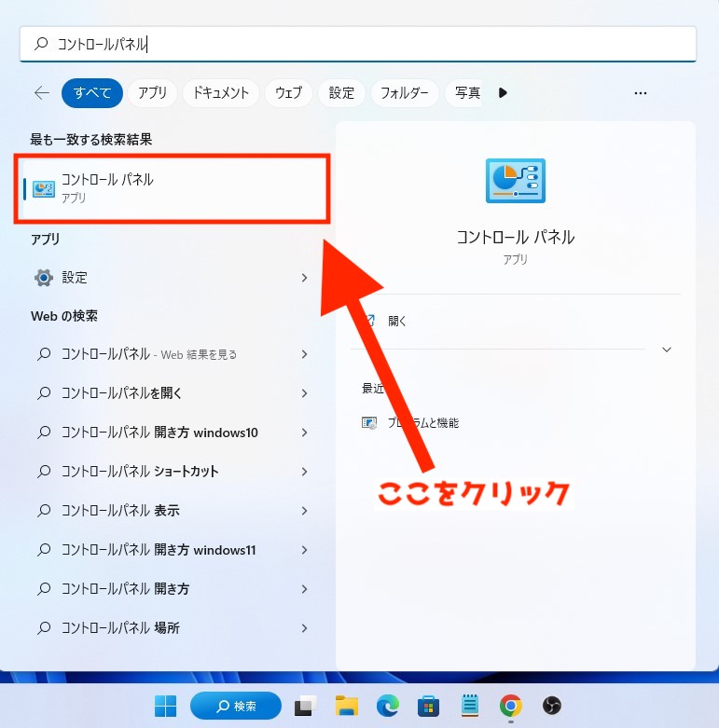Click search icon of ショートカット suggestion
The width and height of the screenshot is (719, 728).
tap(44, 472)
